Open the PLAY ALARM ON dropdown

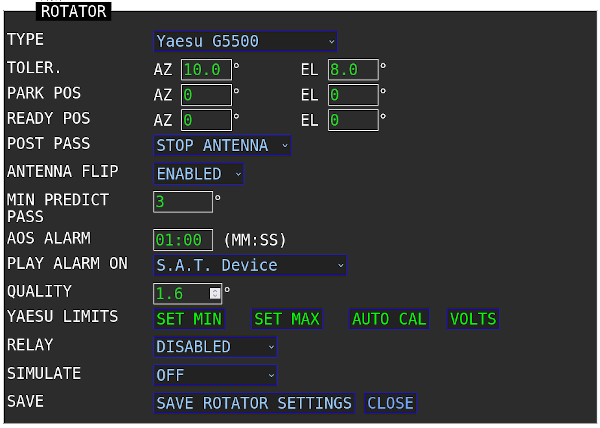tap(250, 266)
